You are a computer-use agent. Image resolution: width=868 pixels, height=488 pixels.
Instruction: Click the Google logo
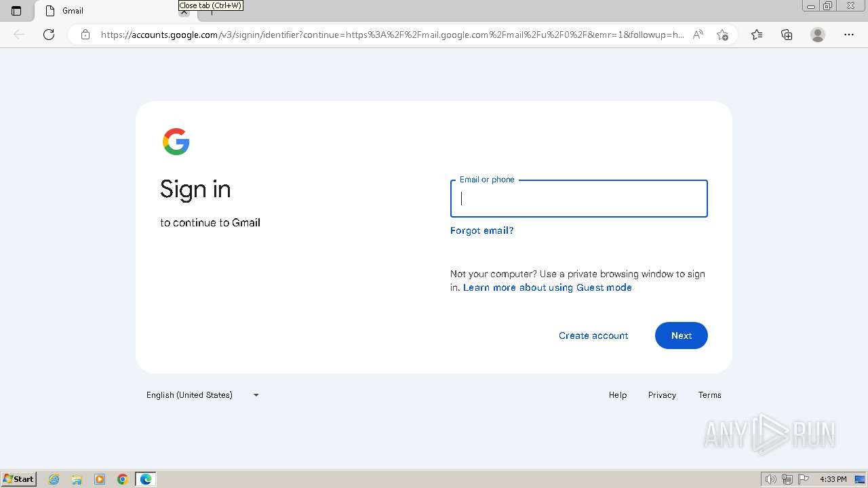[176, 142]
